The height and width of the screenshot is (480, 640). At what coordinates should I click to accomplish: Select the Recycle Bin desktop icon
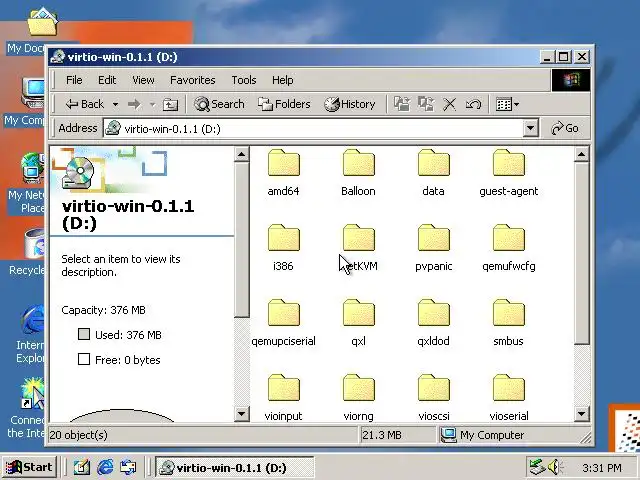pos(27,252)
